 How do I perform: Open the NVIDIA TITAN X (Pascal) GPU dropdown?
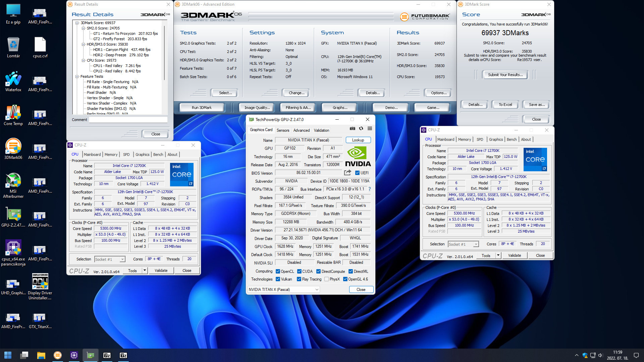coord(283,290)
